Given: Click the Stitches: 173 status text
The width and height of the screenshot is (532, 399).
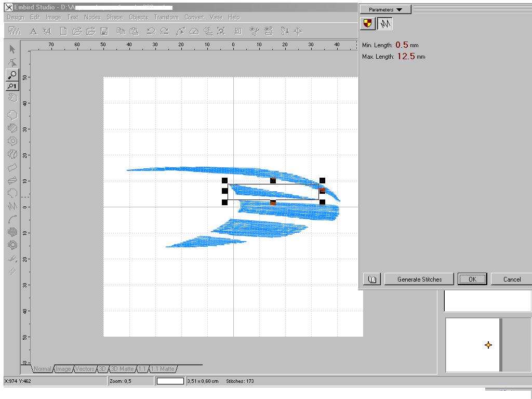Looking at the screenshot, I should coord(240,381).
